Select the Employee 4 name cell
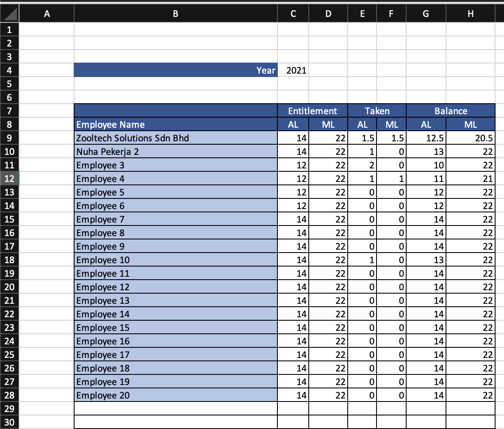 [x=175, y=179]
